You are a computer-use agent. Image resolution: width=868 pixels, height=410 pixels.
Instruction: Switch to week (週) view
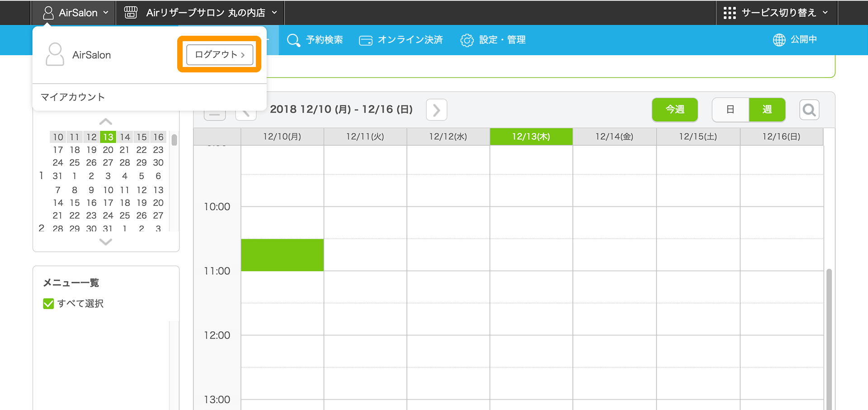click(767, 110)
